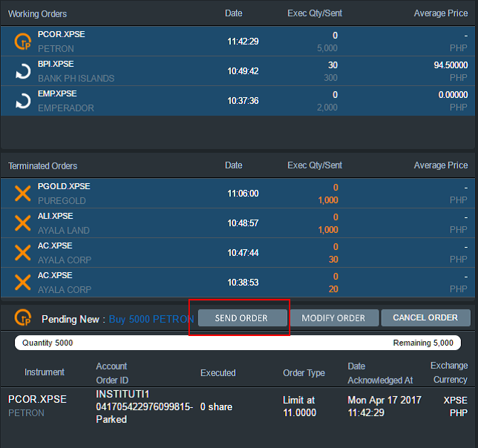Click the refresh status icon for EMP.XPSE
The height and width of the screenshot is (448, 478).
coord(23,101)
